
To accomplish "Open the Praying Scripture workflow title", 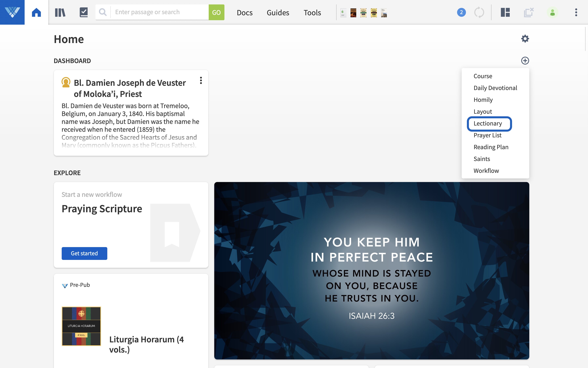I will tap(102, 209).
